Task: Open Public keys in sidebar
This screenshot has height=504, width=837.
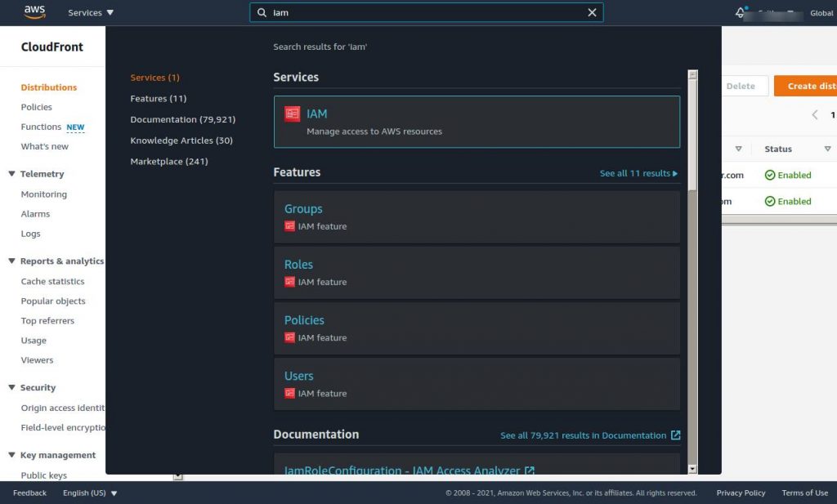Action: (44, 475)
